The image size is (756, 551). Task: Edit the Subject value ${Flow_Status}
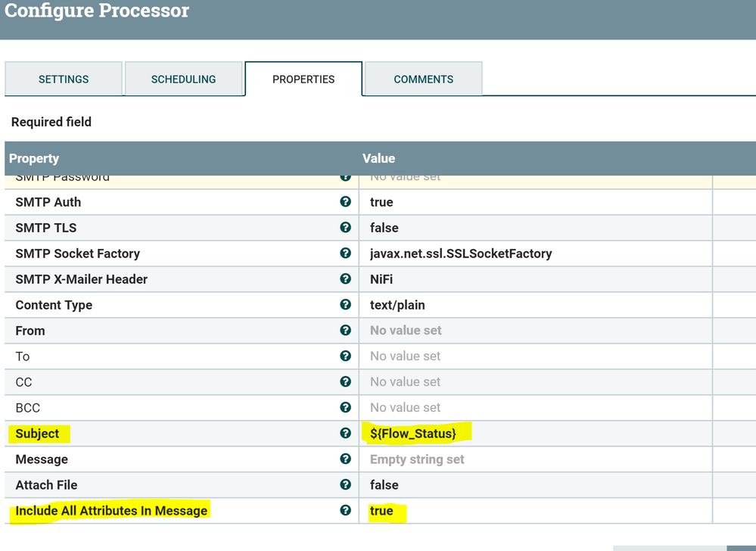pos(413,434)
